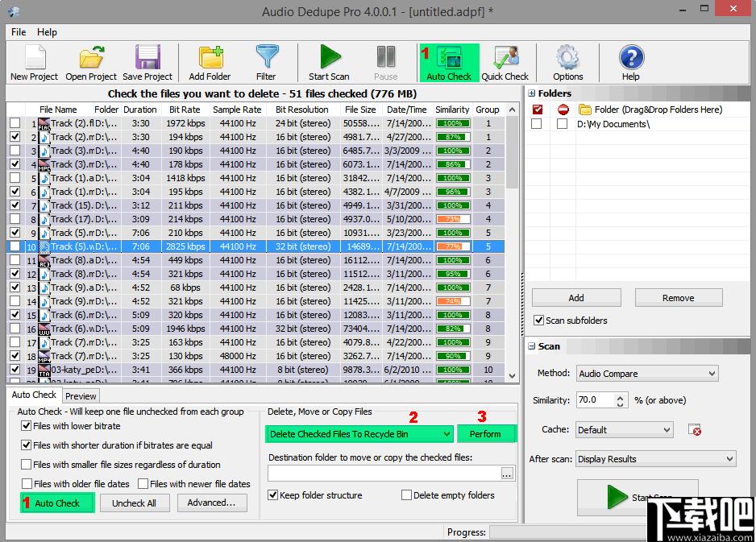
Task: Open the File menu
Action: tap(19, 31)
